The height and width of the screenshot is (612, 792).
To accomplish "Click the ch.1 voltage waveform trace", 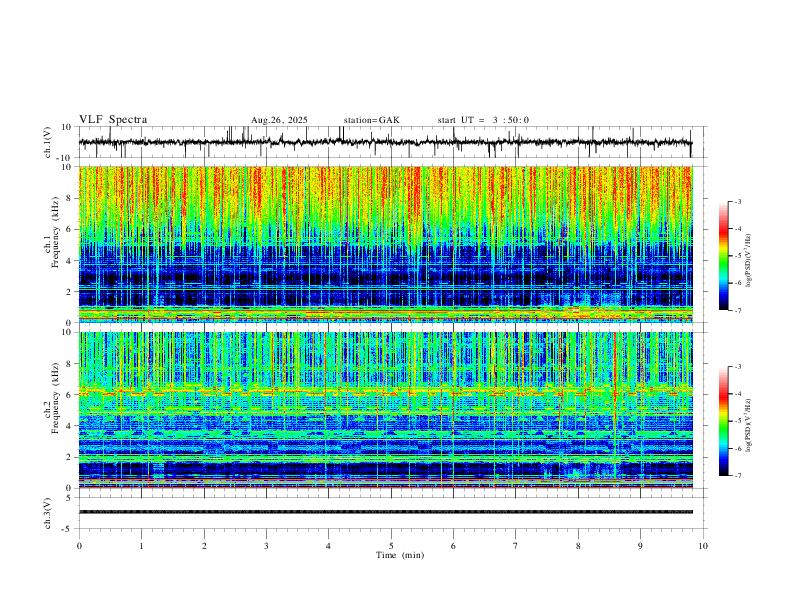I will click(385, 142).
